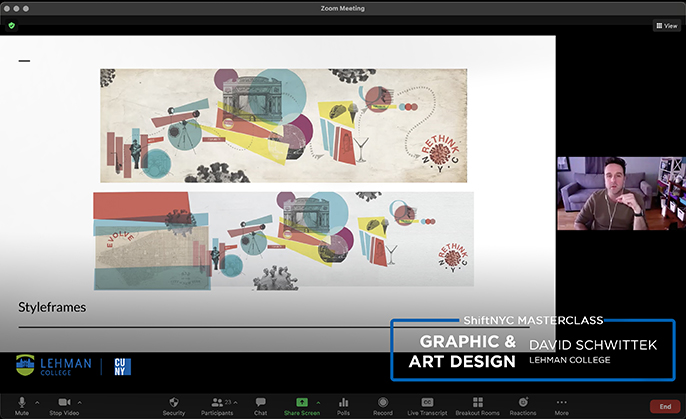The image size is (686, 419).
Task: Click the bottom styleframe image with Evolve
Action: (x=284, y=241)
